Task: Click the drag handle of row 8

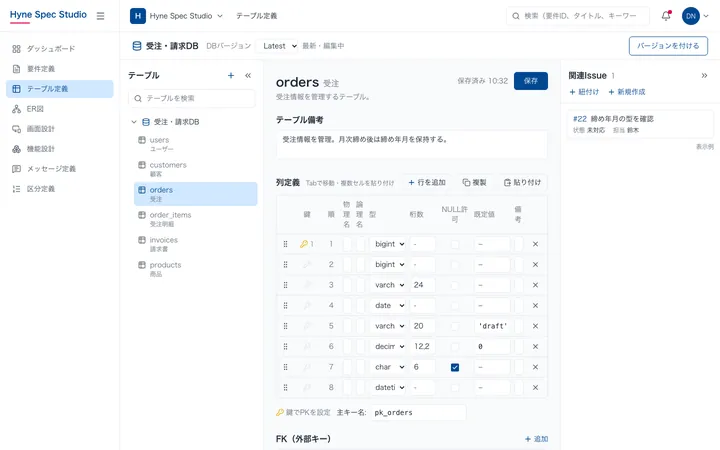Action: coord(286,388)
